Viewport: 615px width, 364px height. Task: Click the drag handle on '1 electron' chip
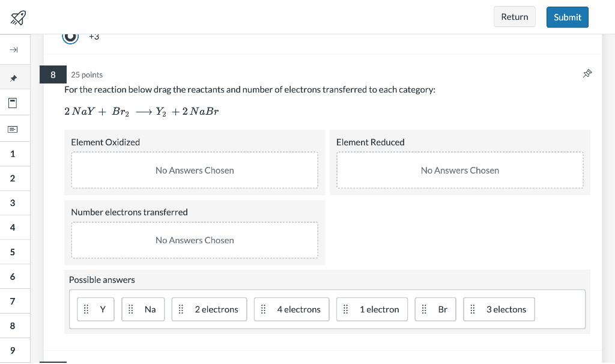click(345, 309)
